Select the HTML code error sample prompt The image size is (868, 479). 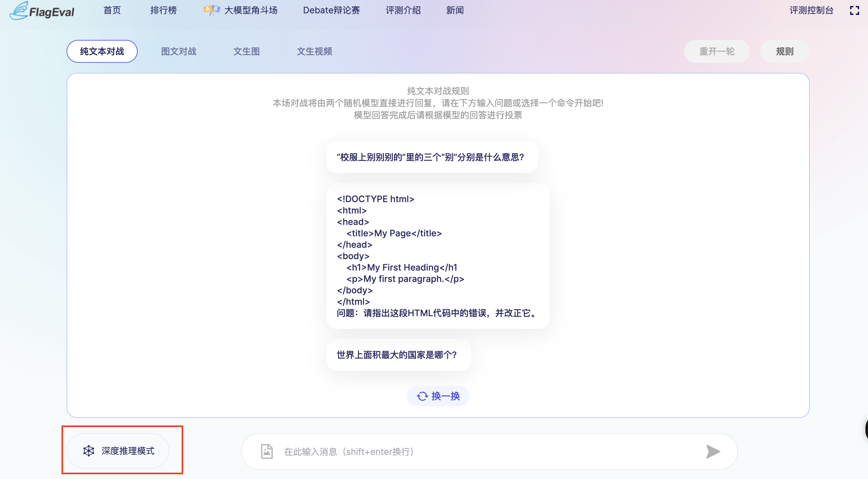[437, 256]
